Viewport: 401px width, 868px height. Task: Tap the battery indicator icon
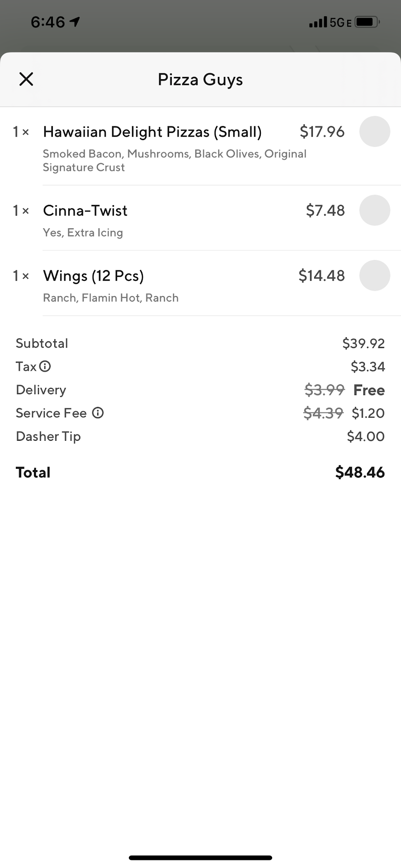[x=367, y=22]
